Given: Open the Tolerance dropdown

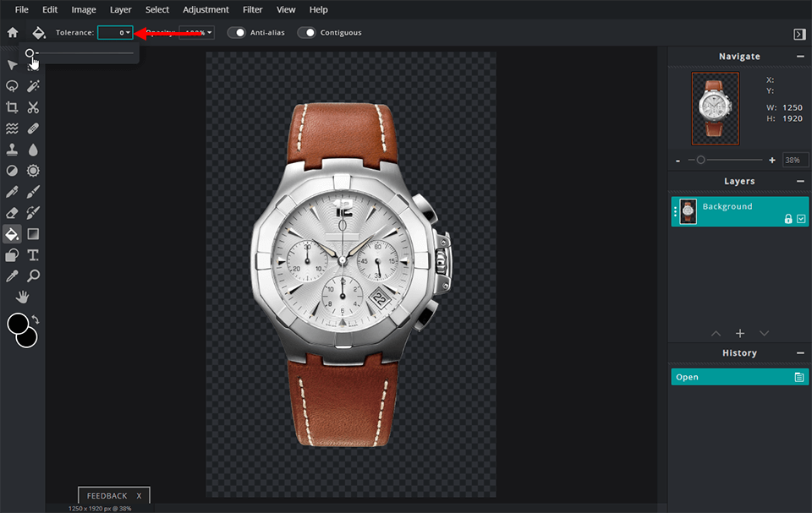Looking at the screenshot, I should pyautogui.click(x=116, y=33).
